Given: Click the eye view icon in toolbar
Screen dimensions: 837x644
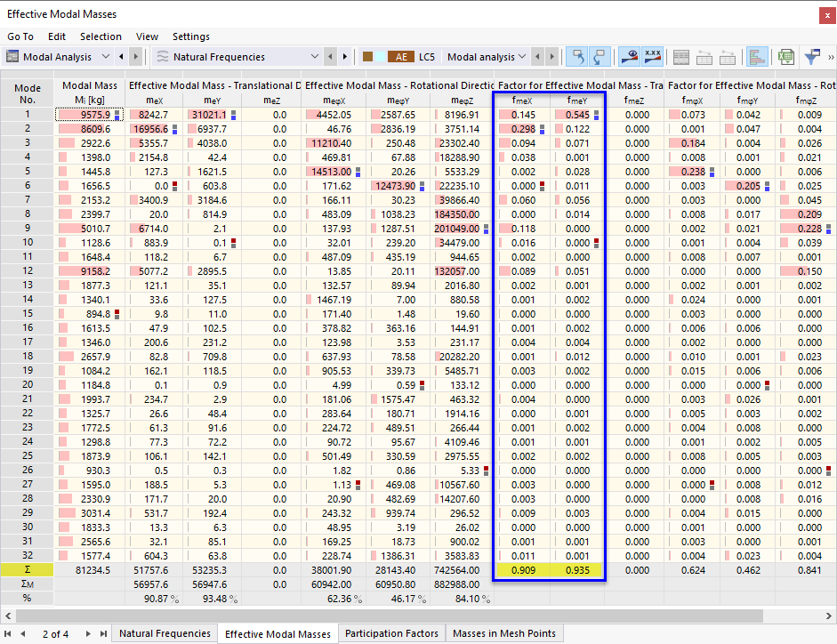Looking at the screenshot, I should (x=629, y=57).
